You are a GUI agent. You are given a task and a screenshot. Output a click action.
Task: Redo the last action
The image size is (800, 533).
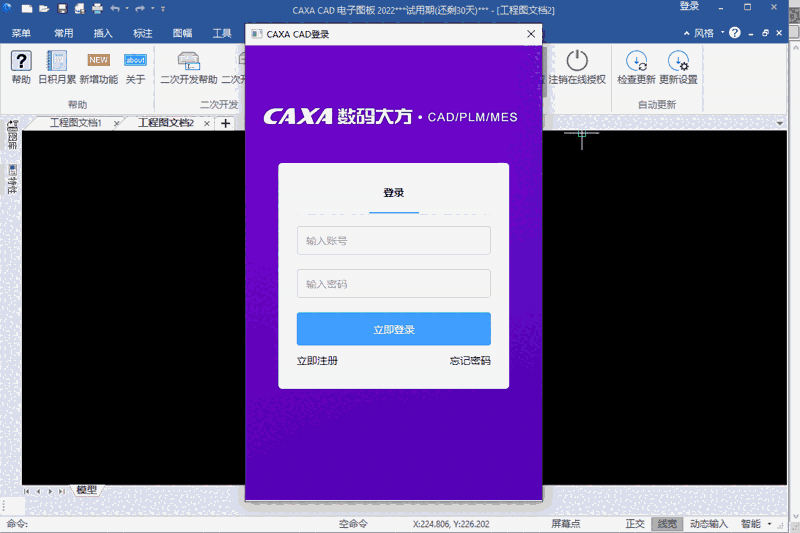(140, 9)
